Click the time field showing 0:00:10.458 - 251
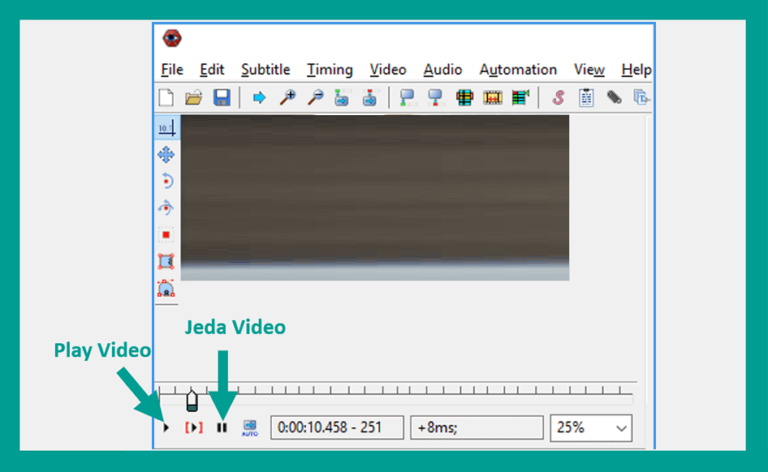Screen dimensions: 768x472 pos(337,428)
